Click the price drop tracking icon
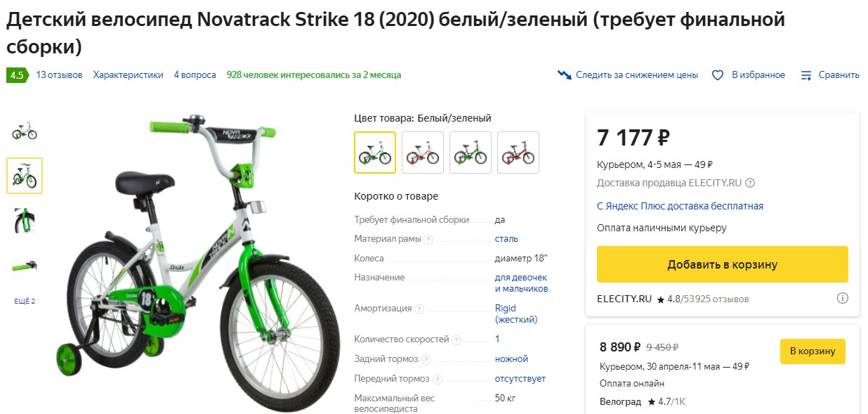 563,74
